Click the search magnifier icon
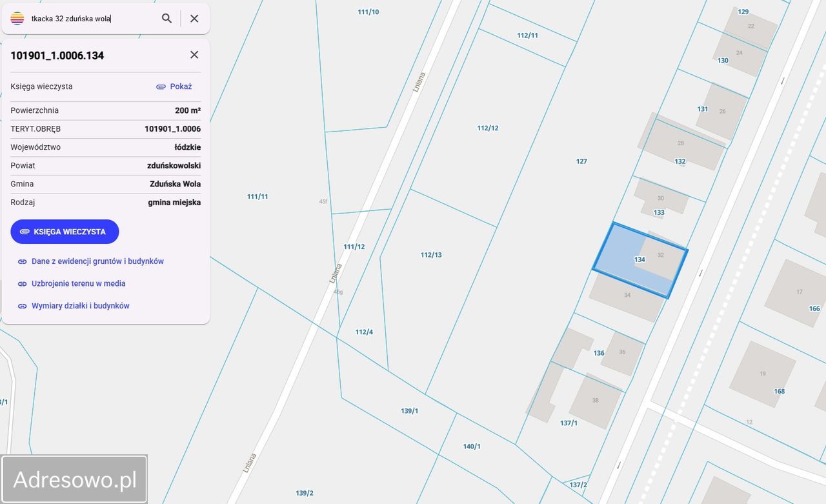826x504 pixels. point(166,19)
